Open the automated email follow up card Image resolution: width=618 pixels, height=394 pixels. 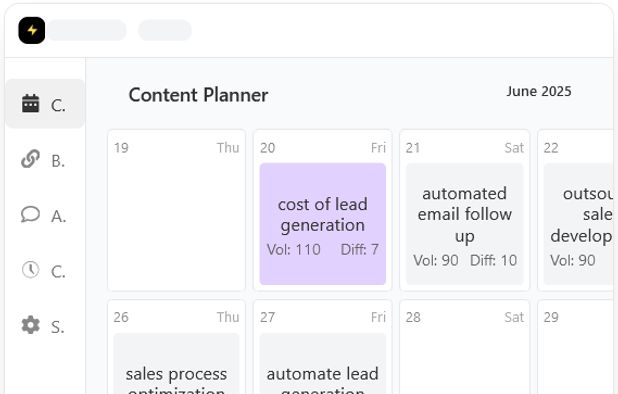[465, 224]
